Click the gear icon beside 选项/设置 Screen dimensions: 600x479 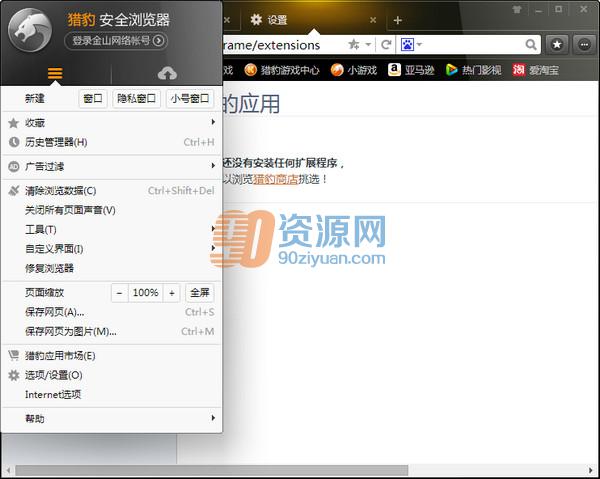click(x=14, y=375)
